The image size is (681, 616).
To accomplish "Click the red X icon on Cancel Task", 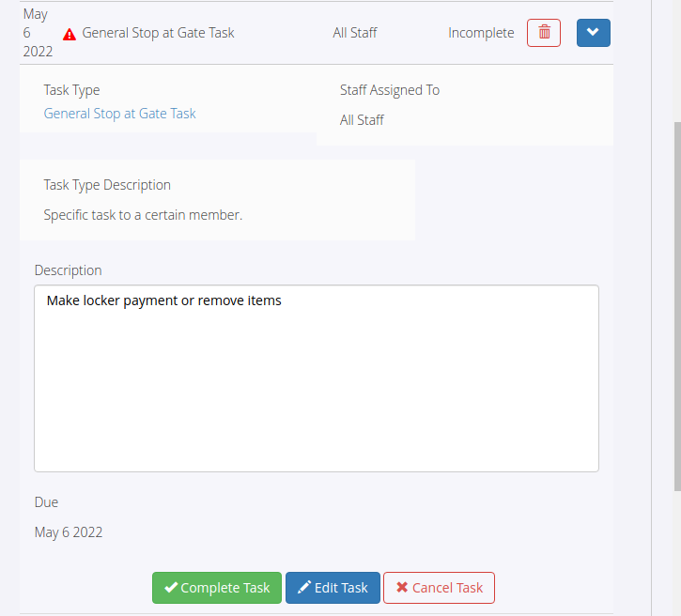I will pyautogui.click(x=402, y=587).
